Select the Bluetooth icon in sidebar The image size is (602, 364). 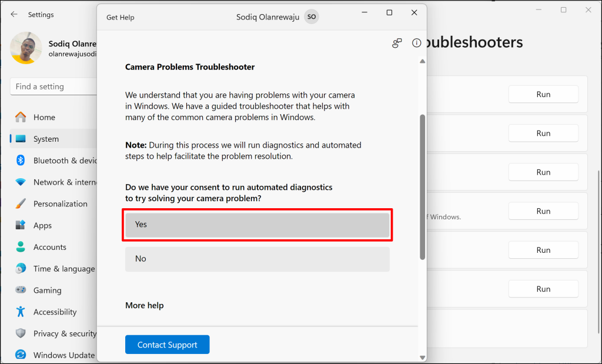(x=21, y=161)
